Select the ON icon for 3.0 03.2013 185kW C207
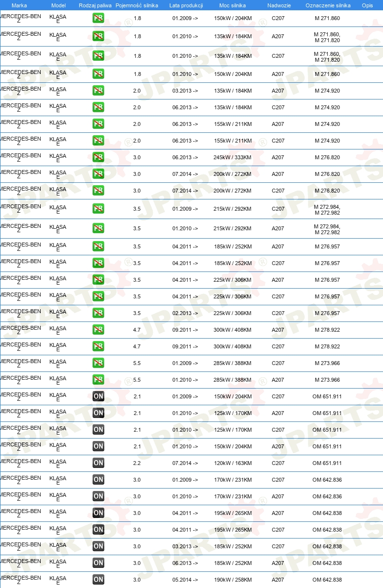Screen dimensions: 383x588 [x=98, y=546]
